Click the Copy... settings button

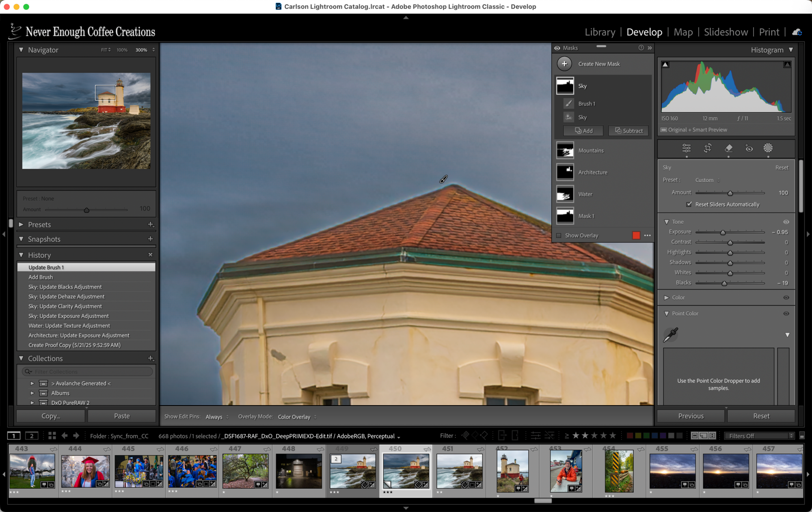point(51,416)
